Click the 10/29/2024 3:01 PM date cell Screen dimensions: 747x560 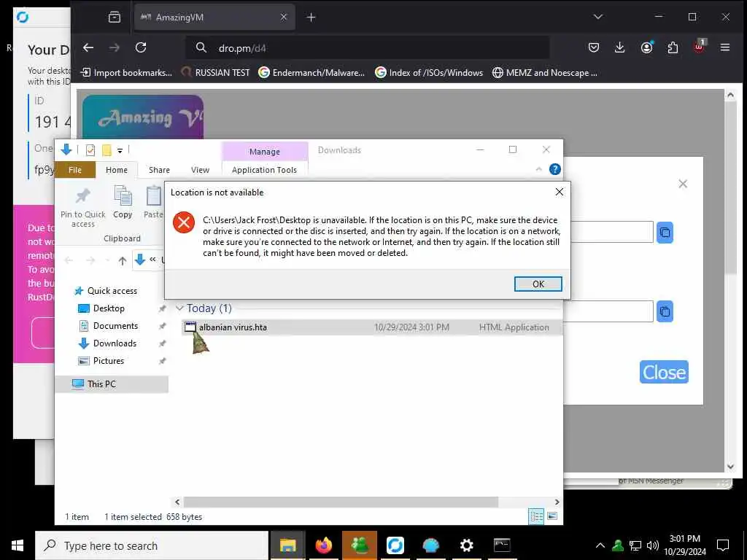(411, 327)
